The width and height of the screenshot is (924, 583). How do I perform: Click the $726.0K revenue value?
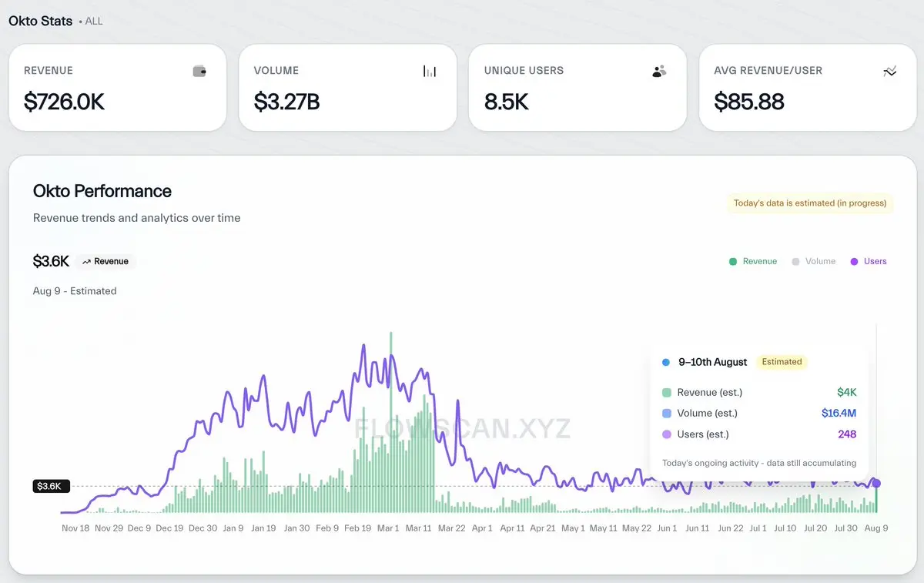(64, 102)
